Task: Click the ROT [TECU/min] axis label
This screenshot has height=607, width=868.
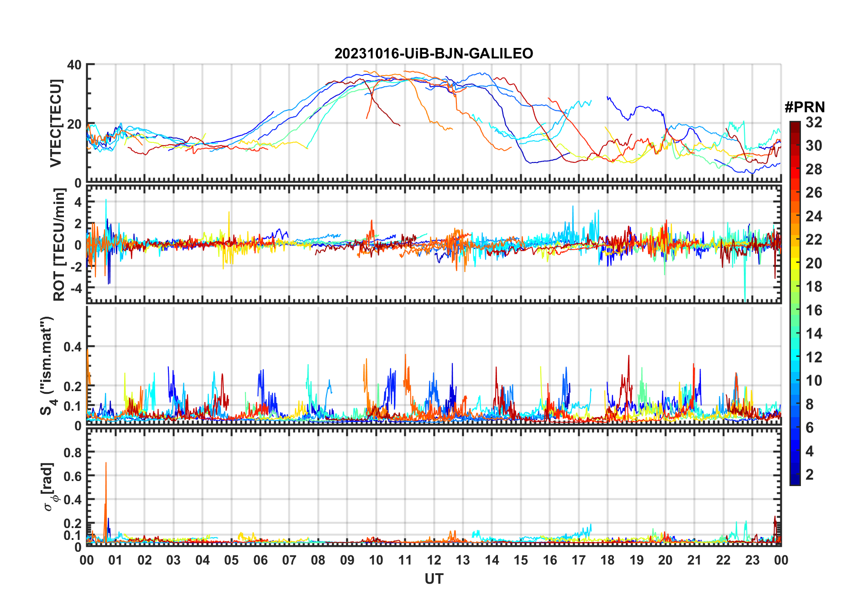Action: coord(59,244)
